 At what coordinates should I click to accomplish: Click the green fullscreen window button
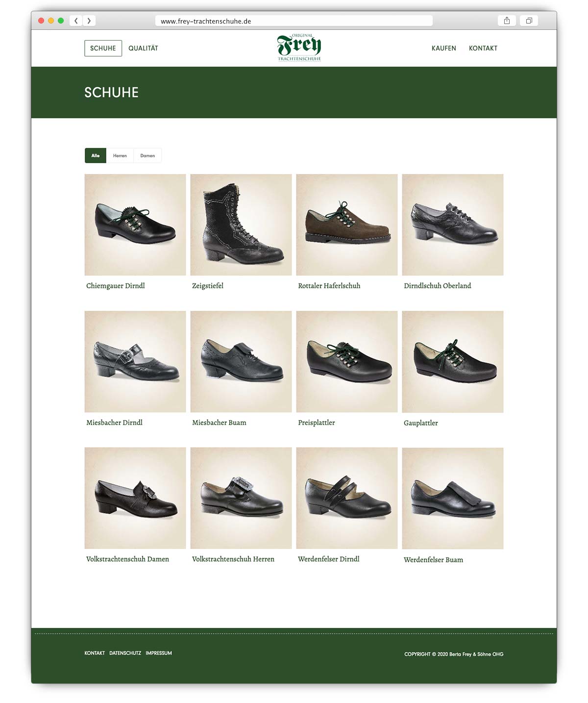(x=61, y=21)
